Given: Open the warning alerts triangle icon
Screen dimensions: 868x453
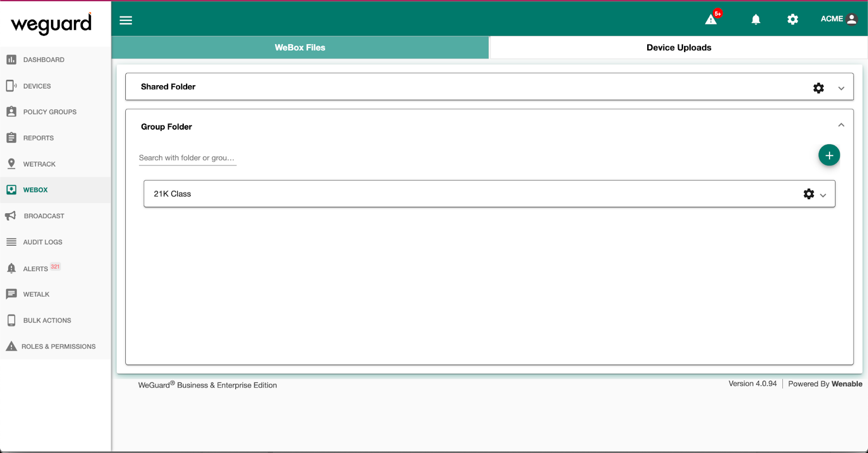Looking at the screenshot, I should click(711, 20).
